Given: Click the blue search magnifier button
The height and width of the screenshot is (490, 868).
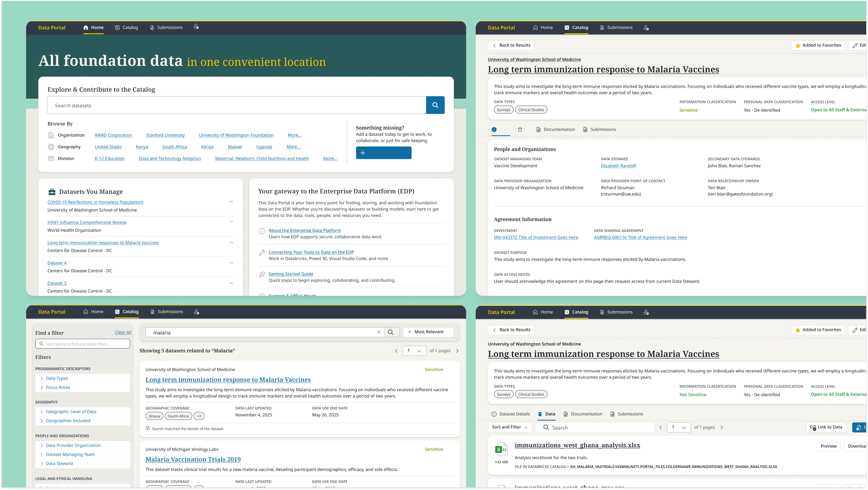Looking at the screenshot, I should [435, 105].
